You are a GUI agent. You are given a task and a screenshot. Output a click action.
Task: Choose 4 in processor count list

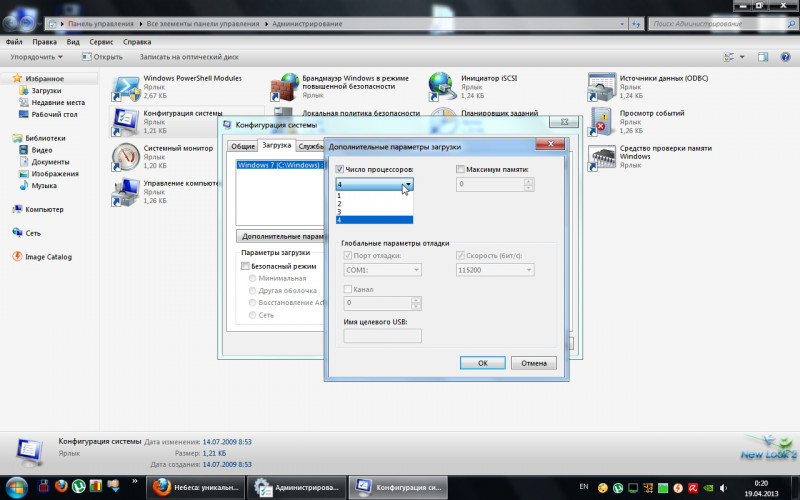click(x=374, y=220)
